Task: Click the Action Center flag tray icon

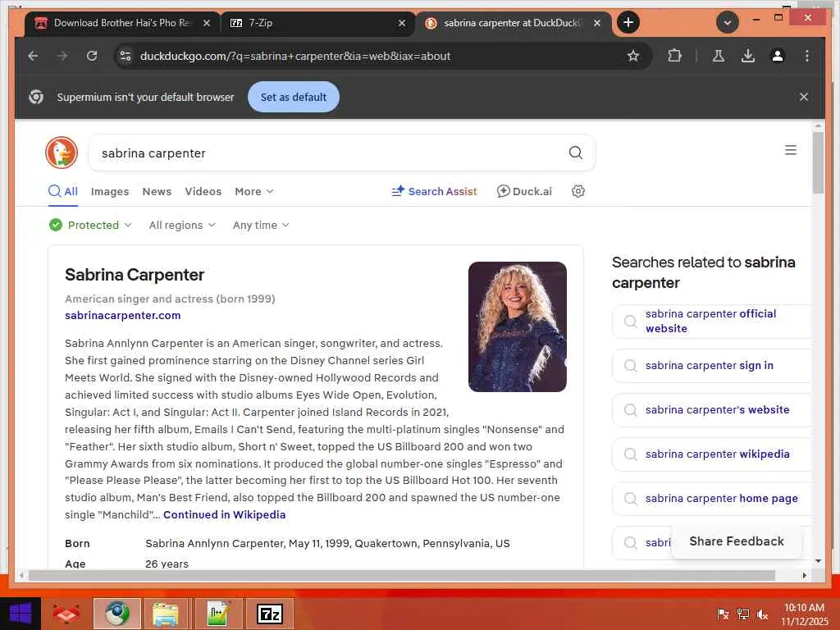Action: point(723,614)
